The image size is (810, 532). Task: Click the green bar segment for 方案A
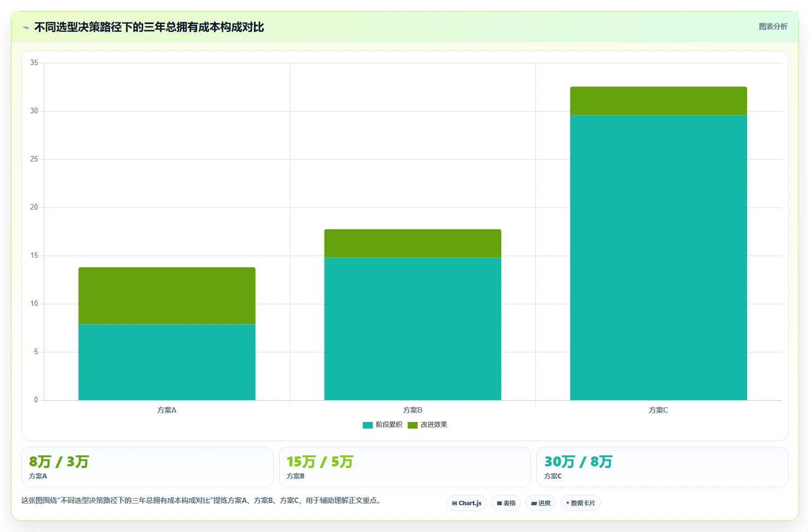pyautogui.click(x=167, y=296)
